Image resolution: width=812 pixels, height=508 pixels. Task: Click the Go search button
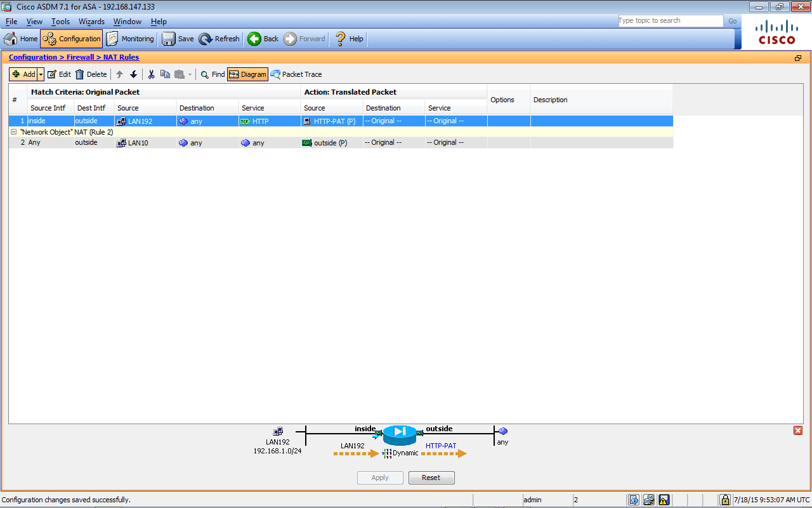point(733,21)
